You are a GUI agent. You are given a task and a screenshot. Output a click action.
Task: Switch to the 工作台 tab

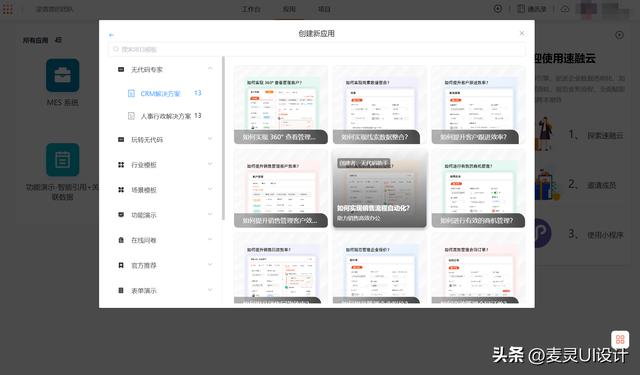point(251,9)
